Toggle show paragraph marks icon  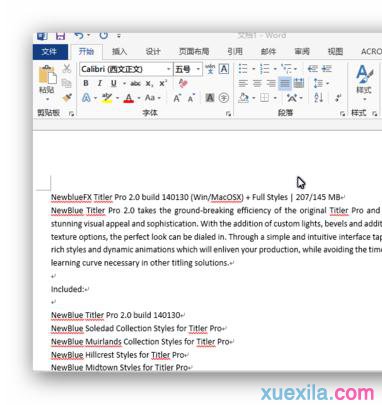point(338,98)
